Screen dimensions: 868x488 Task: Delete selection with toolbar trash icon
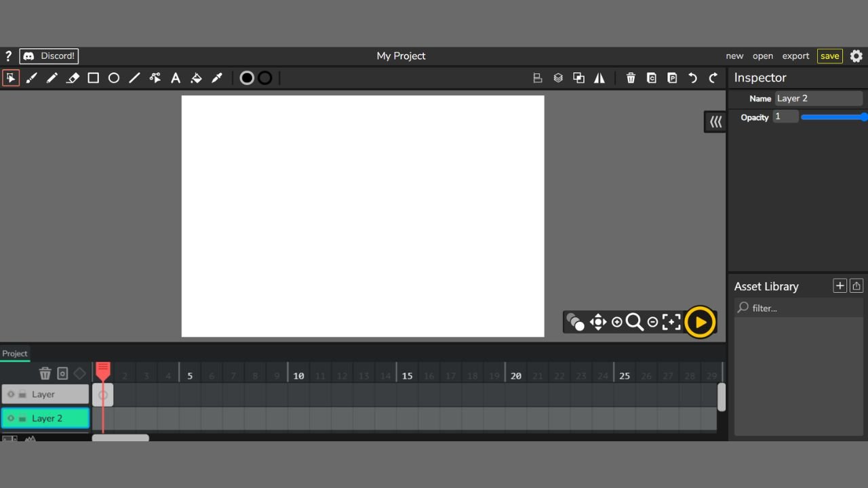(x=631, y=78)
